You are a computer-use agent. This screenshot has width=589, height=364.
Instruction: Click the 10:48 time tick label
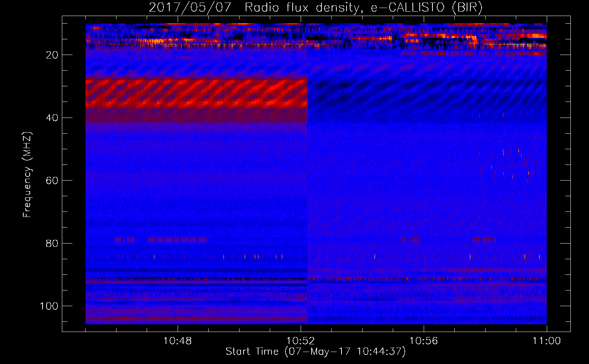(x=177, y=341)
